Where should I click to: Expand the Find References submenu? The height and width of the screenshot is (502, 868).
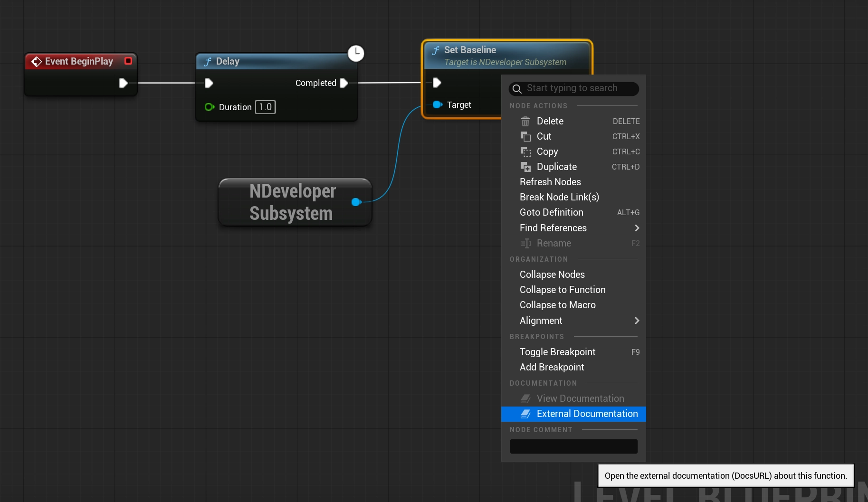(x=637, y=228)
